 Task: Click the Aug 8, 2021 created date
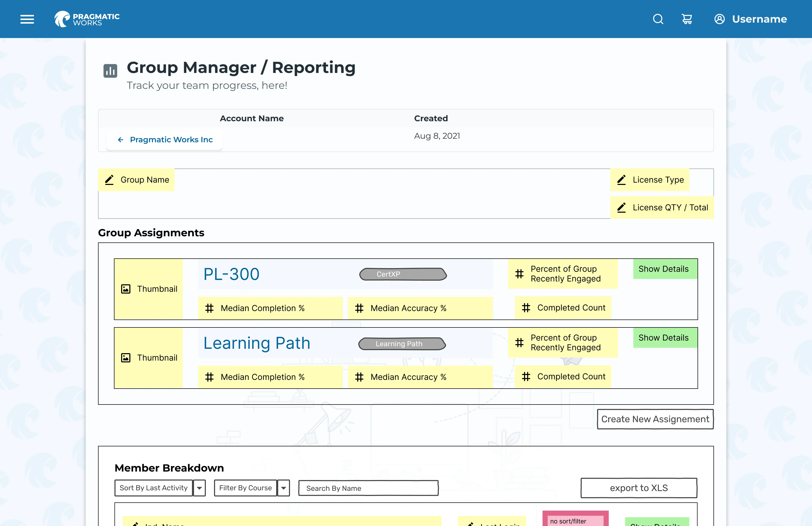pyautogui.click(x=437, y=136)
